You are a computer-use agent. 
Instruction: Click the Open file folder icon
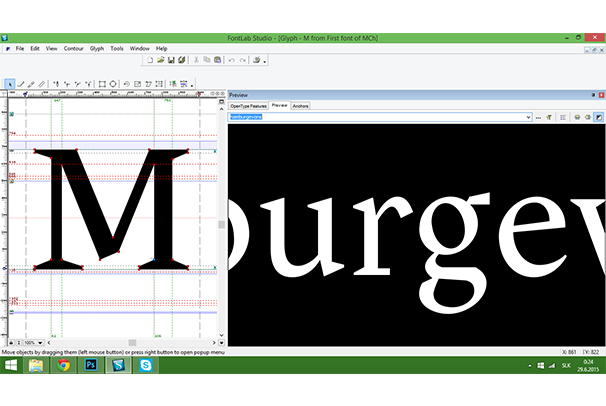coord(159,61)
